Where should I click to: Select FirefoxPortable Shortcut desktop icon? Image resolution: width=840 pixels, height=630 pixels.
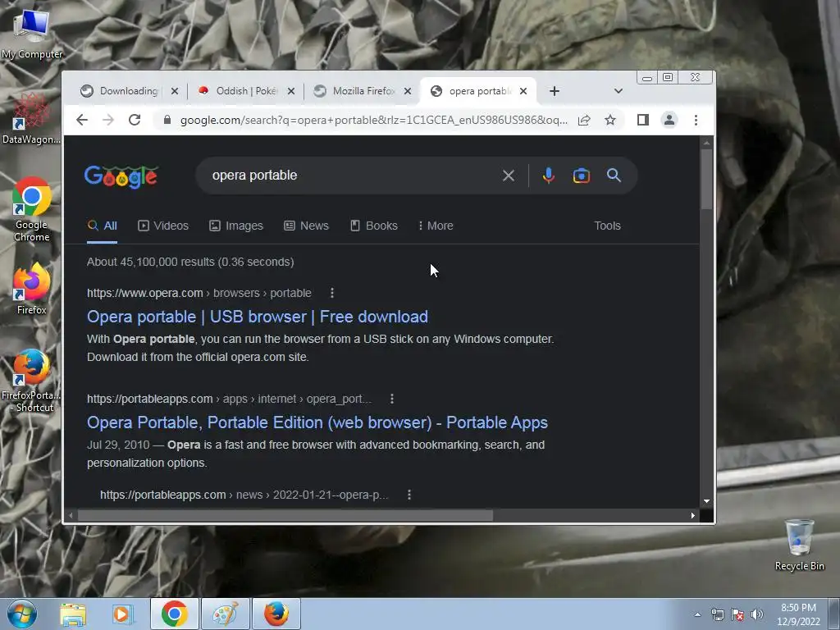(32, 381)
